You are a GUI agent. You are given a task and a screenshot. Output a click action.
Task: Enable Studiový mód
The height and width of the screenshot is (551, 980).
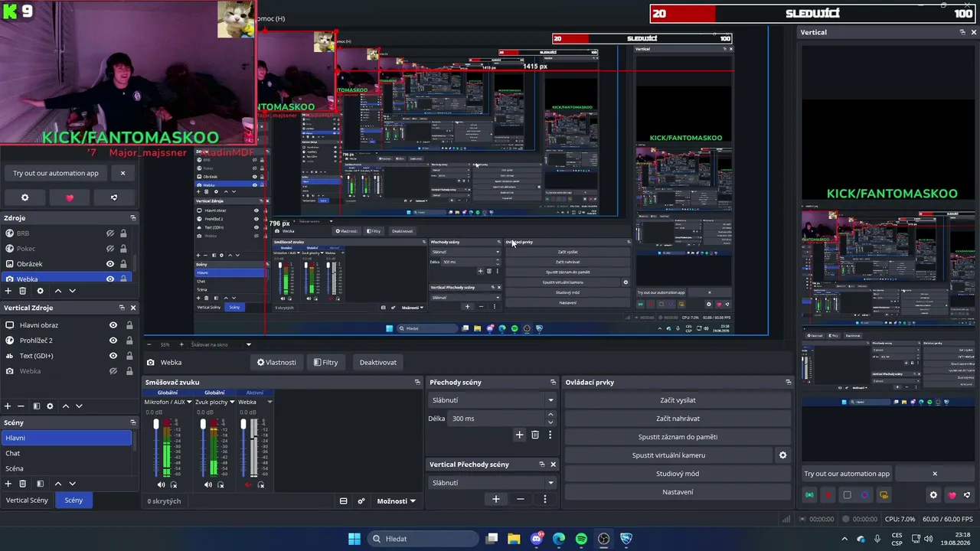[x=678, y=474]
